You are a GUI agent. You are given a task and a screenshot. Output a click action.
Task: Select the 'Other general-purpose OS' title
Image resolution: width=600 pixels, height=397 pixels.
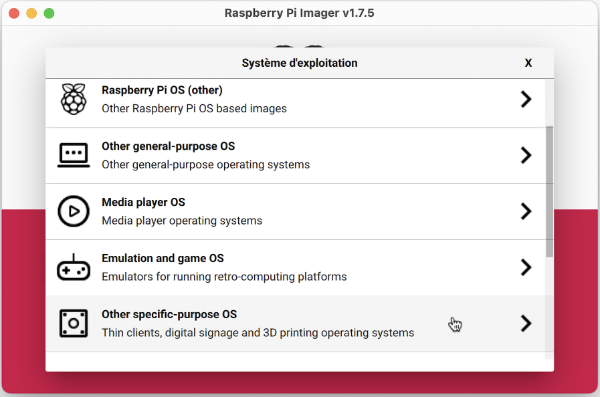(168, 146)
